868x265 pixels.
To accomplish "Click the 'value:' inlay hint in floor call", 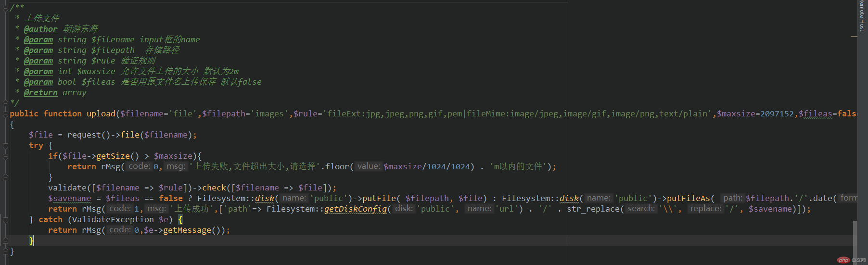I will [x=369, y=166].
